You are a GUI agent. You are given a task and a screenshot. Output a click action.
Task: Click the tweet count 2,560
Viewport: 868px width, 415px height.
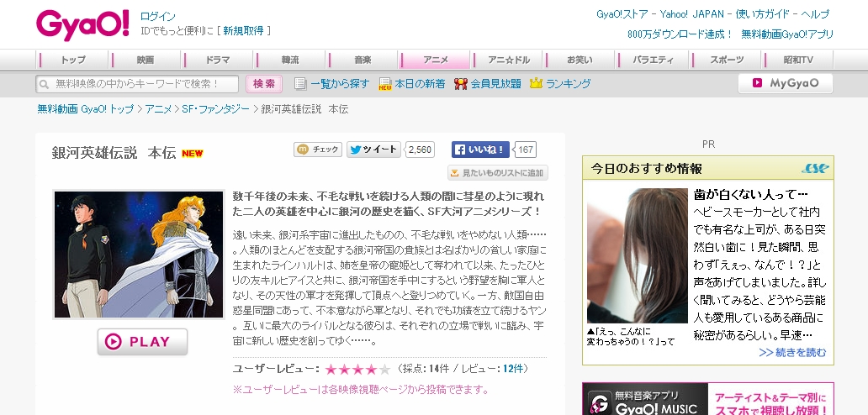(x=421, y=150)
